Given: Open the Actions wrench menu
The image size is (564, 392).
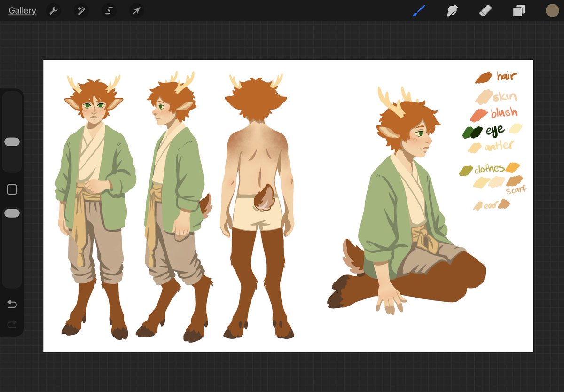Looking at the screenshot, I should click(x=54, y=10).
